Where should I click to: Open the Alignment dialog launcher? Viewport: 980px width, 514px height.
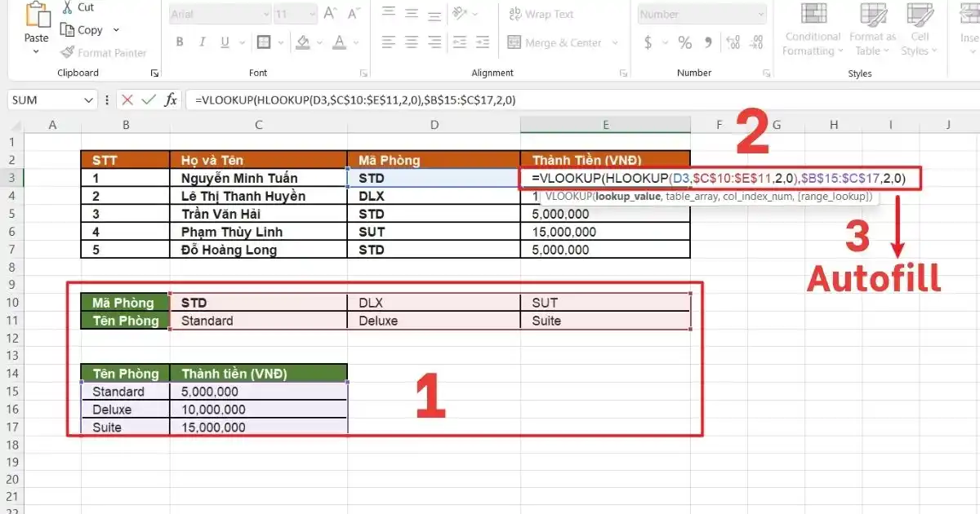625,73
